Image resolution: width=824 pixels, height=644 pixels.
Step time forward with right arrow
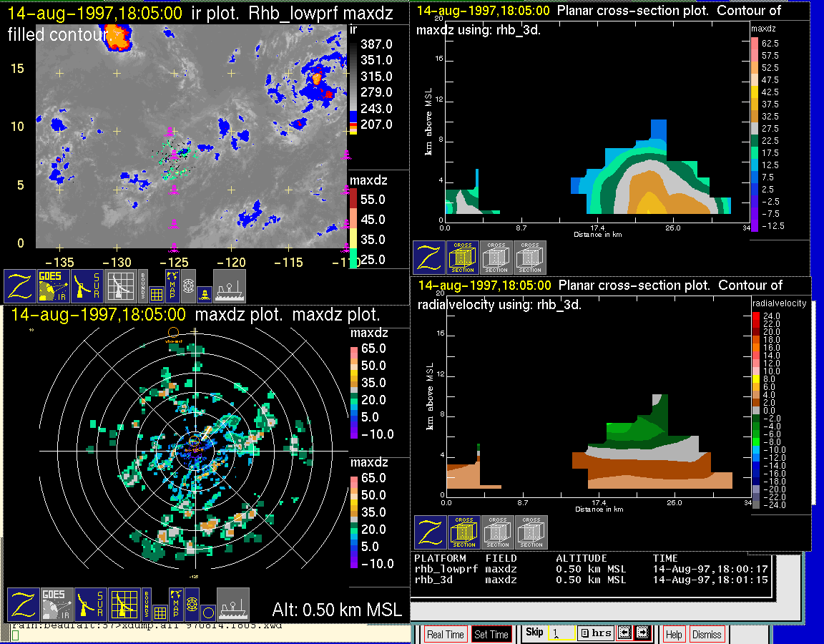click(x=642, y=633)
